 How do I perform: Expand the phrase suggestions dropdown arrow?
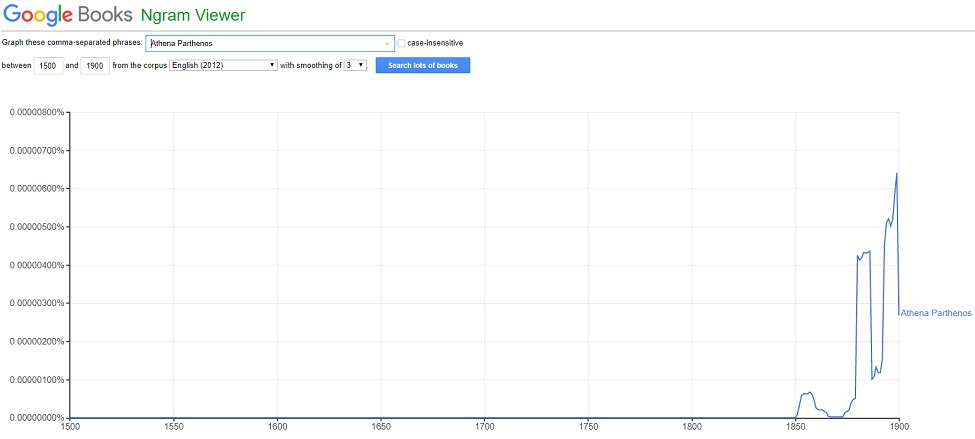point(387,44)
